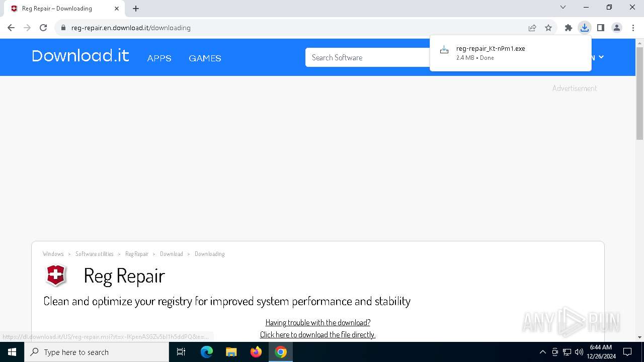This screenshot has height=362, width=644.
Task: Open Windows breadcrumb link
Action: (53, 254)
